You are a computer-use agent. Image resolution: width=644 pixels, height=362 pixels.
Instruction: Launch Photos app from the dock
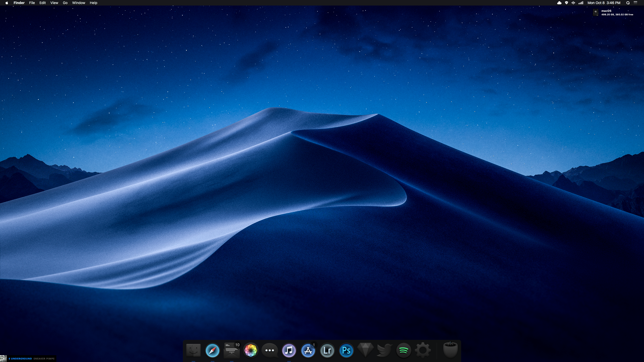click(251, 350)
